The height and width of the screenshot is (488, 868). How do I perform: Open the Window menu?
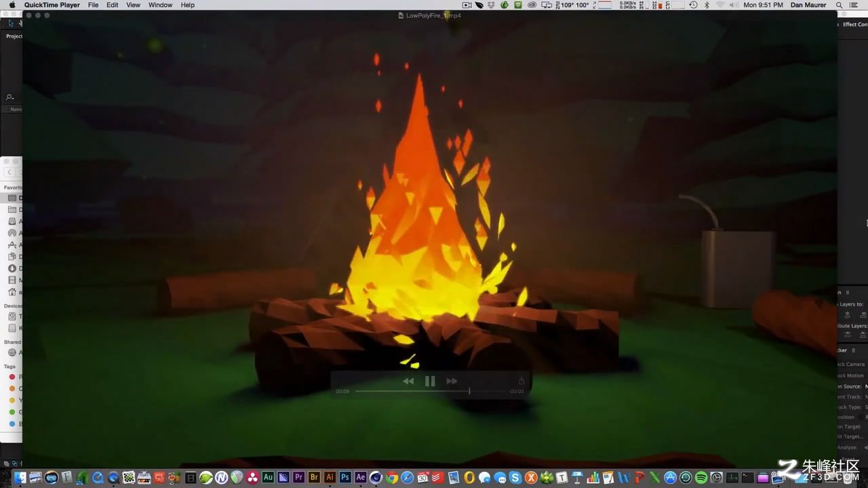(x=161, y=5)
